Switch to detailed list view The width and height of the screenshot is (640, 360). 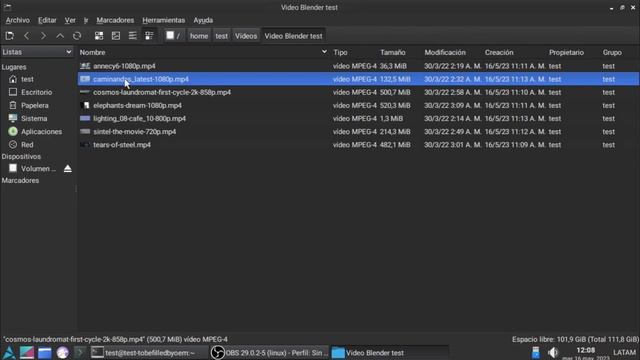[149, 36]
